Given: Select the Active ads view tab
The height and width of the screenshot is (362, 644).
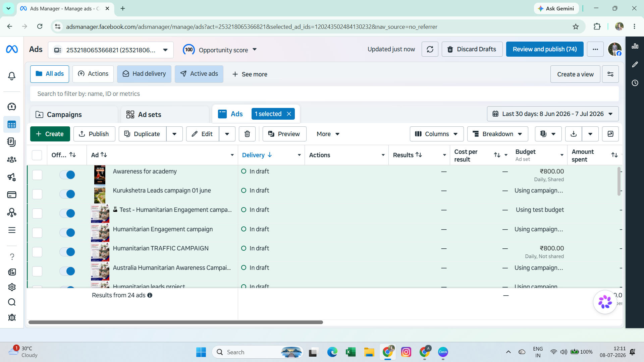Looking at the screenshot, I should (x=199, y=74).
